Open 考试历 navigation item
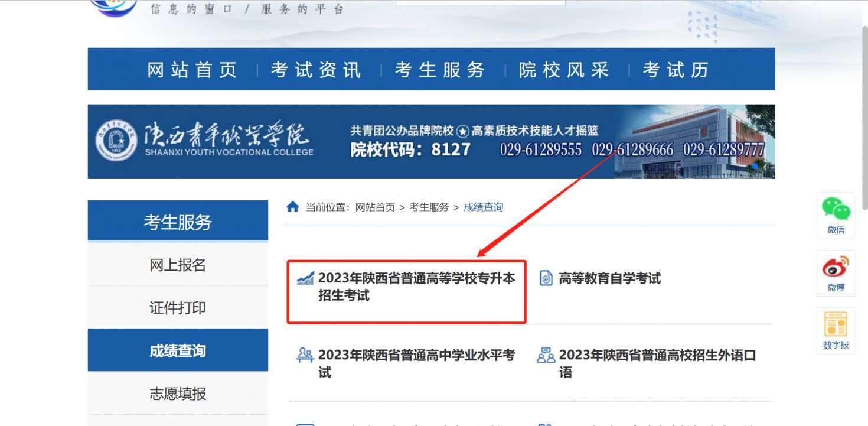This screenshot has height=426, width=868. coord(676,70)
